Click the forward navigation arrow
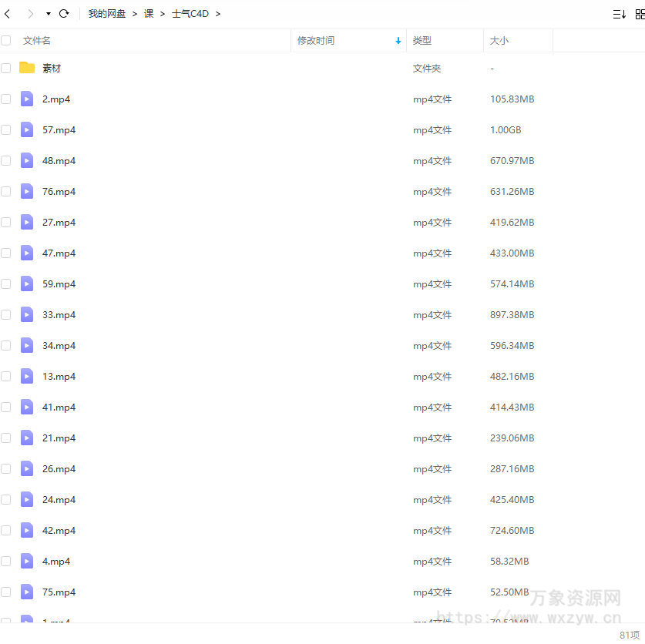The height and width of the screenshot is (644, 645). coord(29,13)
